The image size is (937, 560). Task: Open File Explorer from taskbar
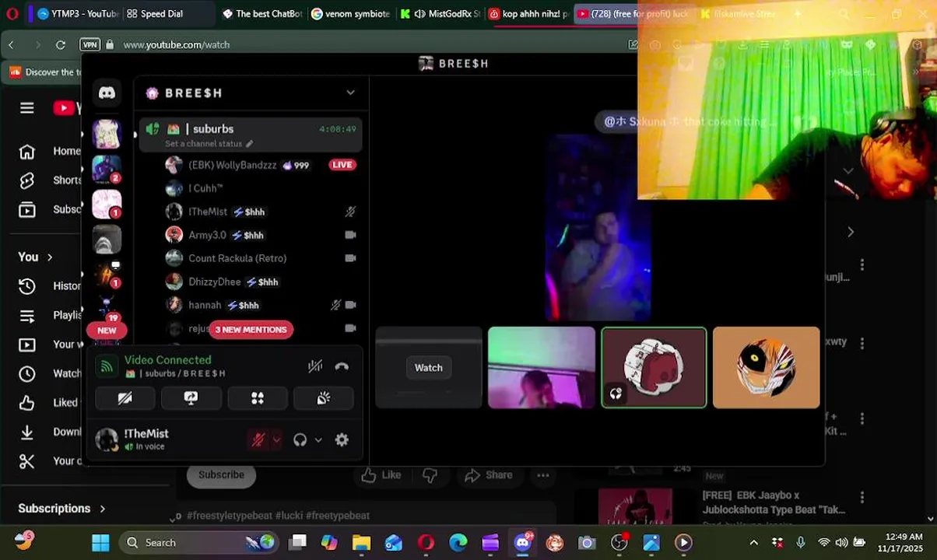pos(361,542)
